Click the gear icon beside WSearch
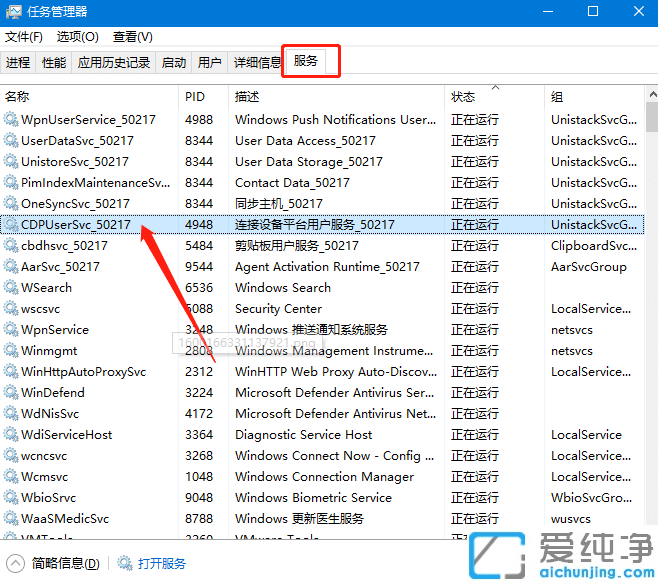The width and height of the screenshot is (658, 584). pos(11,287)
